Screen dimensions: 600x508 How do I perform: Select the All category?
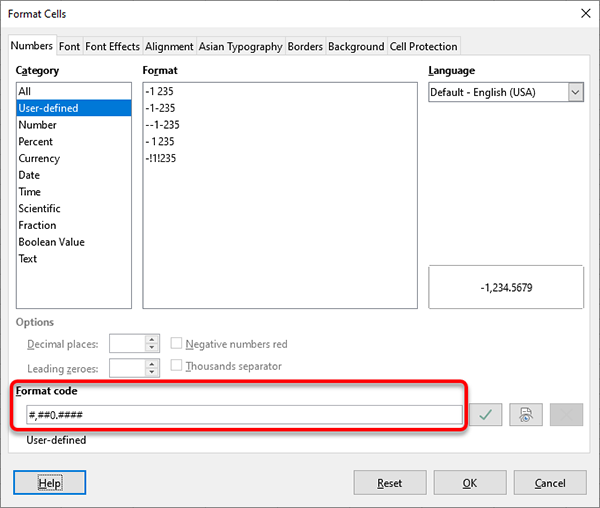pos(74,91)
